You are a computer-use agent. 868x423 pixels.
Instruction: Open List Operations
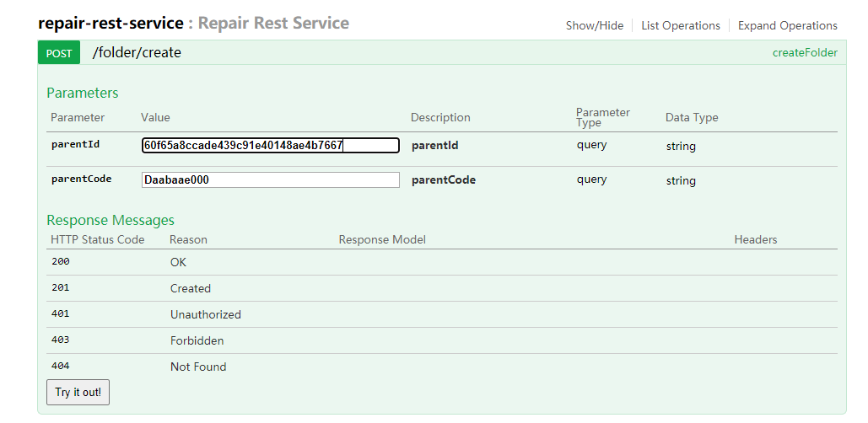click(681, 25)
